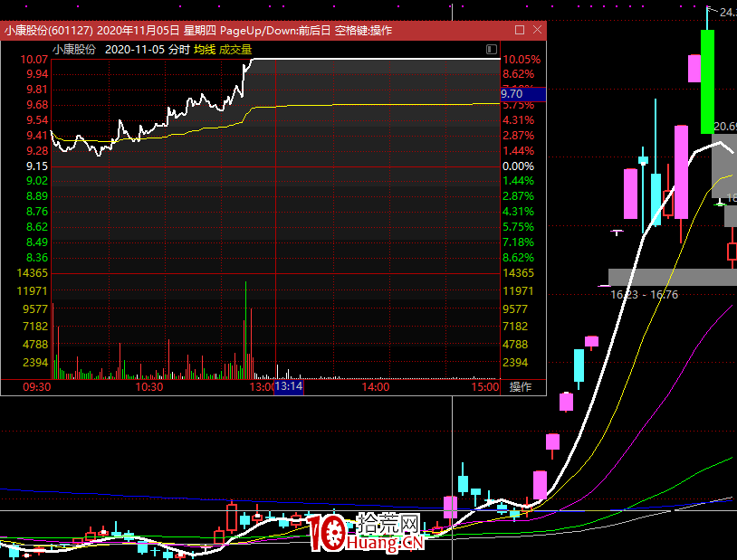Close the 小康股份 intraday popup window
This screenshot has height=560, width=737.
(x=537, y=30)
